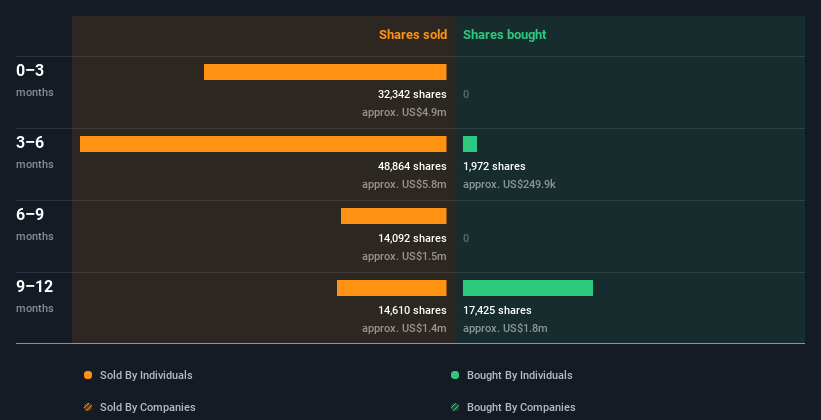Viewport: 821px width, 420px height.
Task: Click the orange 'Sold By Individuals' legend dot
Action: pos(88,375)
